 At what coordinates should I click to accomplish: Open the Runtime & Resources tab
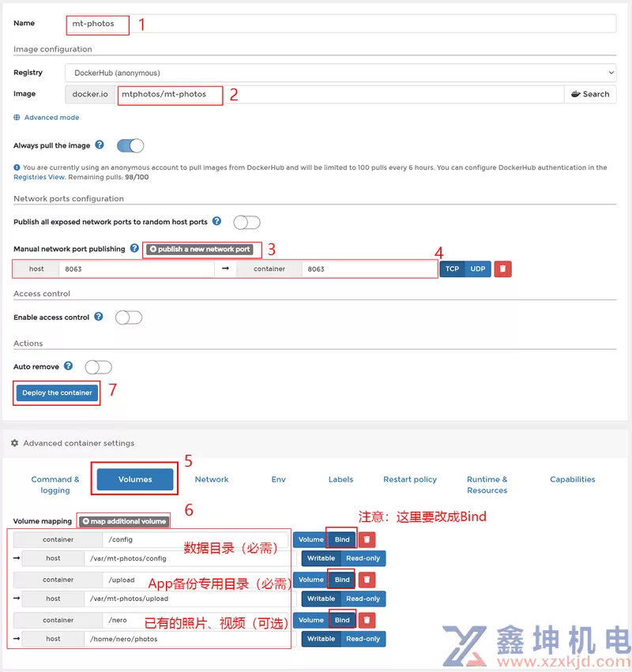coord(487,484)
